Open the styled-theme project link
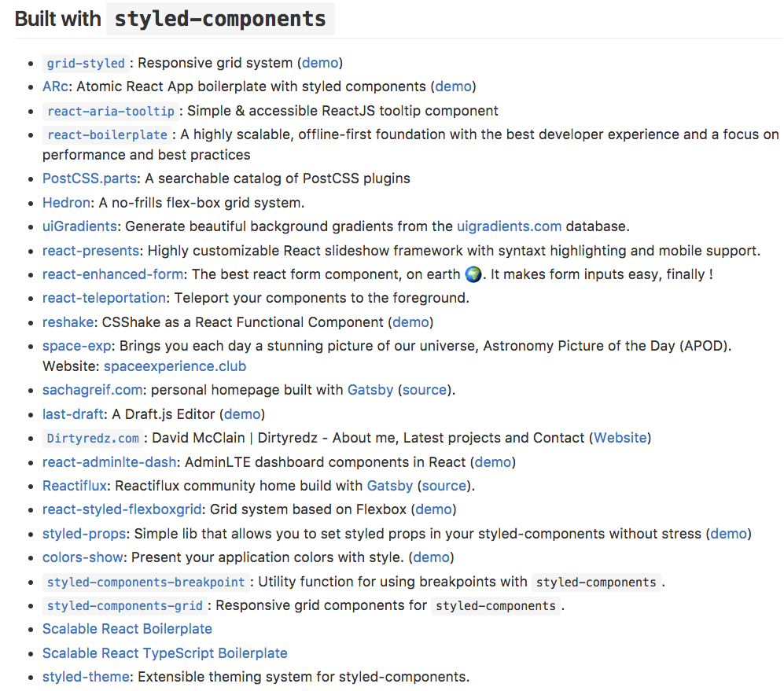This screenshot has width=784, height=691. (x=86, y=677)
